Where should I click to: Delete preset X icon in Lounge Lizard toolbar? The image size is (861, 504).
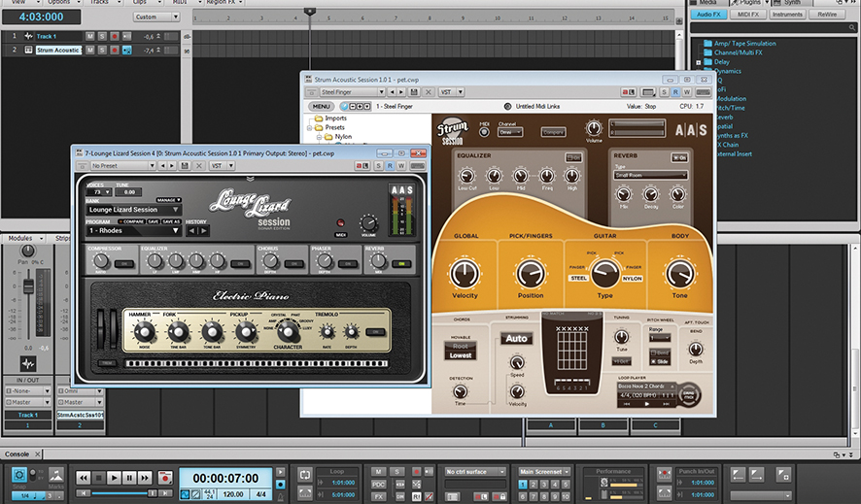(x=199, y=166)
